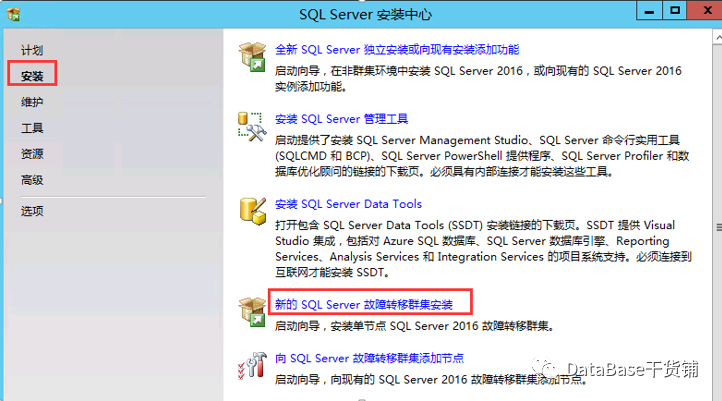The height and width of the screenshot is (401, 722).
Task: Click the database icon beside SQL Server Data Tools
Action: (x=253, y=211)
